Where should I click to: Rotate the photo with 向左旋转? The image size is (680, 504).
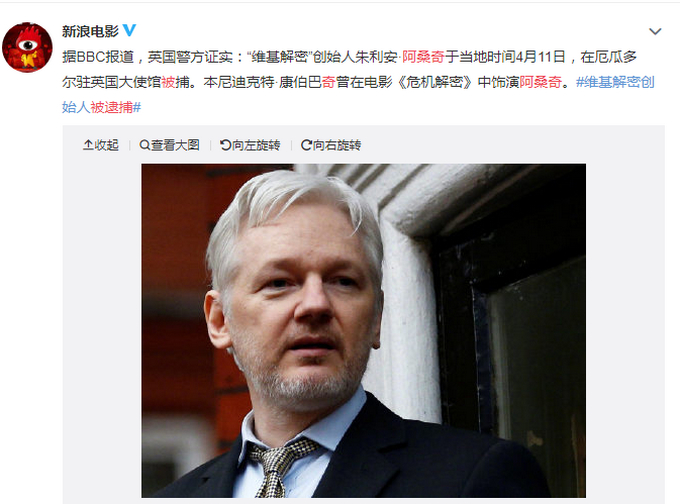pos(250,145)
